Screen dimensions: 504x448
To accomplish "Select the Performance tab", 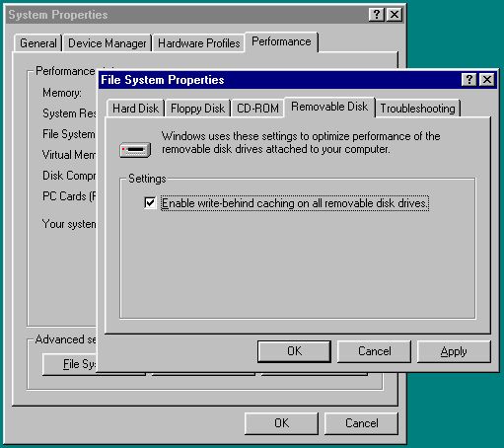I will click(x=281, y=41).
